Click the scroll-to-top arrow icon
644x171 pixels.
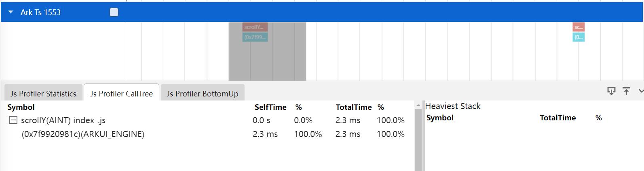626,91
